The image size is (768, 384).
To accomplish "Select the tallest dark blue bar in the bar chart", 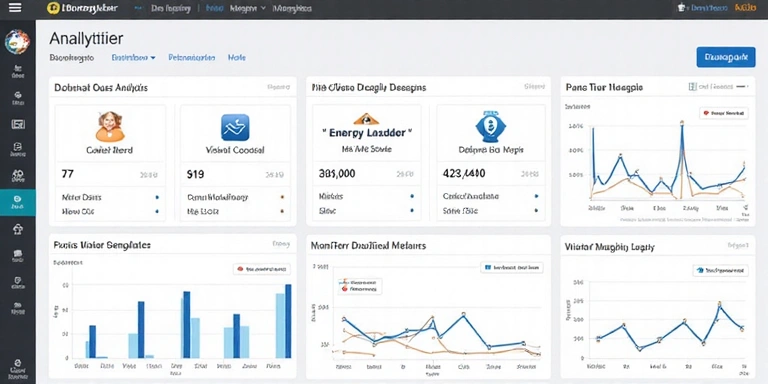I will point(288,321).
